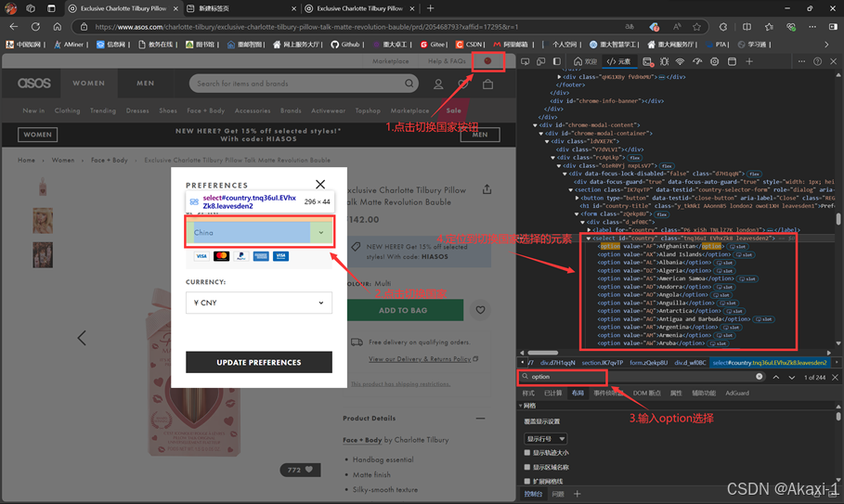Screen dimensions: 844x504
Task: Click the DevTools inspect element icon
Action: (x=526, y=61)
